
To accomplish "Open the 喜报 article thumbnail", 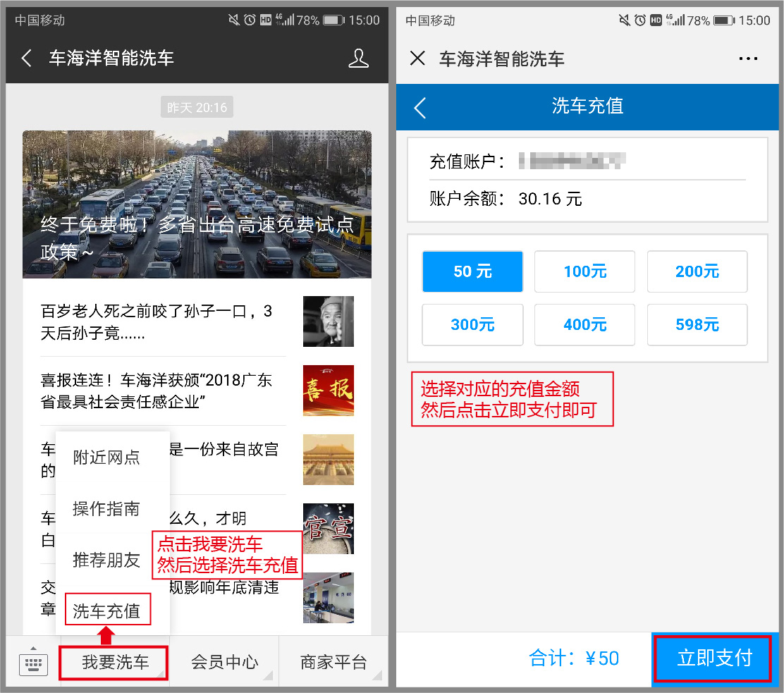I will [x=328, y=391].
